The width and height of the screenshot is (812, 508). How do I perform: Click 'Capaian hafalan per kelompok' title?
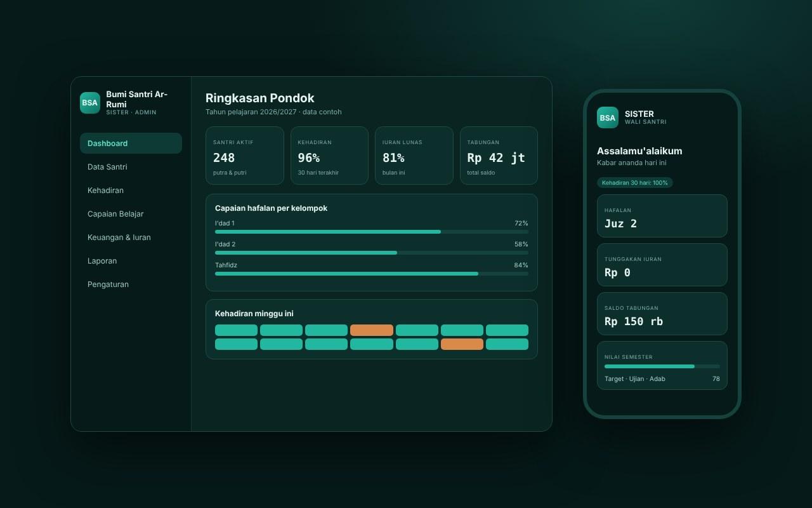coord(271,208)
